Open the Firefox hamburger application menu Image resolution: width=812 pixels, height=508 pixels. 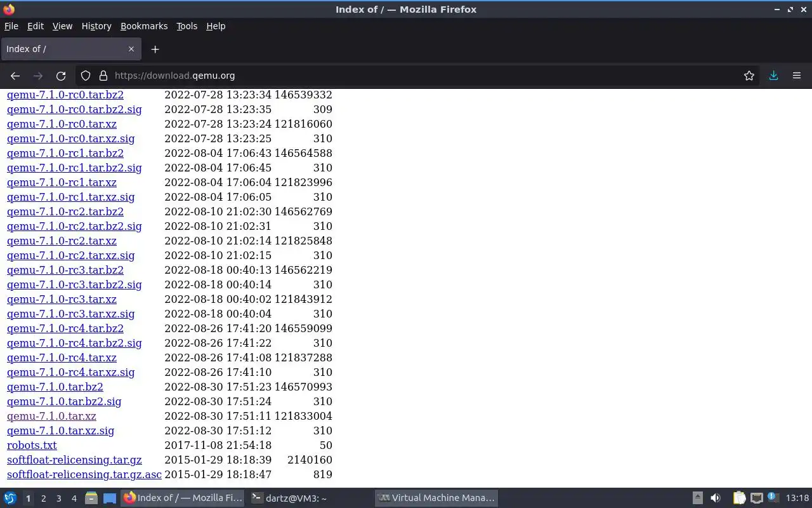click(x=797, y=76)
